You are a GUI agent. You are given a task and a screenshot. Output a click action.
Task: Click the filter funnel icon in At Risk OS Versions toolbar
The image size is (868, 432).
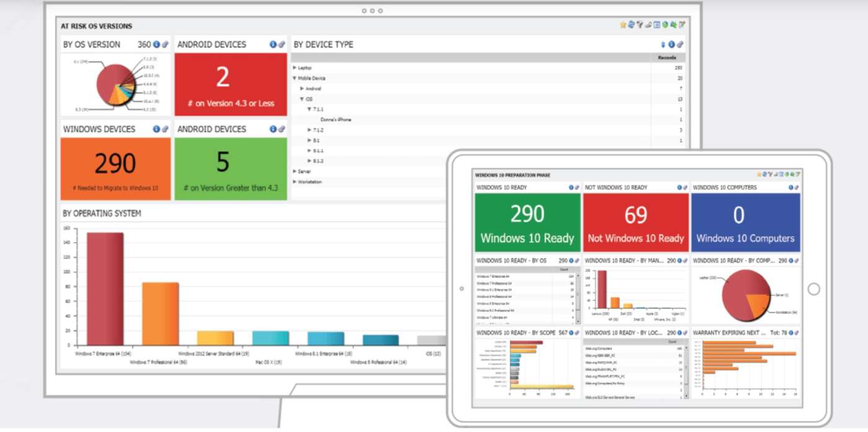639,25
